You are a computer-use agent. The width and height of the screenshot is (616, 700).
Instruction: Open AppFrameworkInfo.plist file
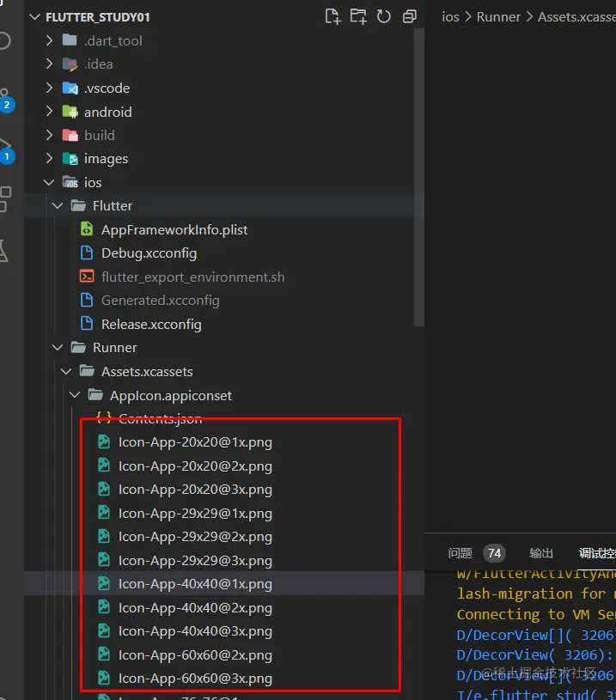(174, 230)
